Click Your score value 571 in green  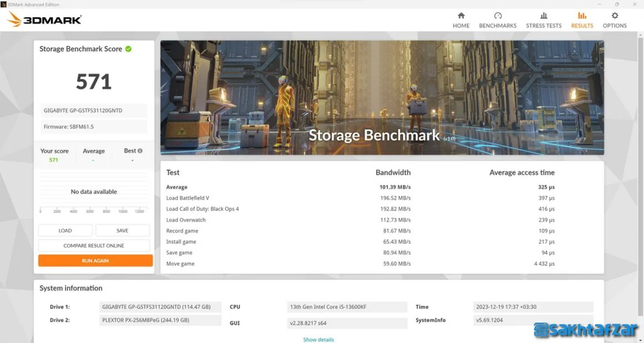(x=54, y=160)
